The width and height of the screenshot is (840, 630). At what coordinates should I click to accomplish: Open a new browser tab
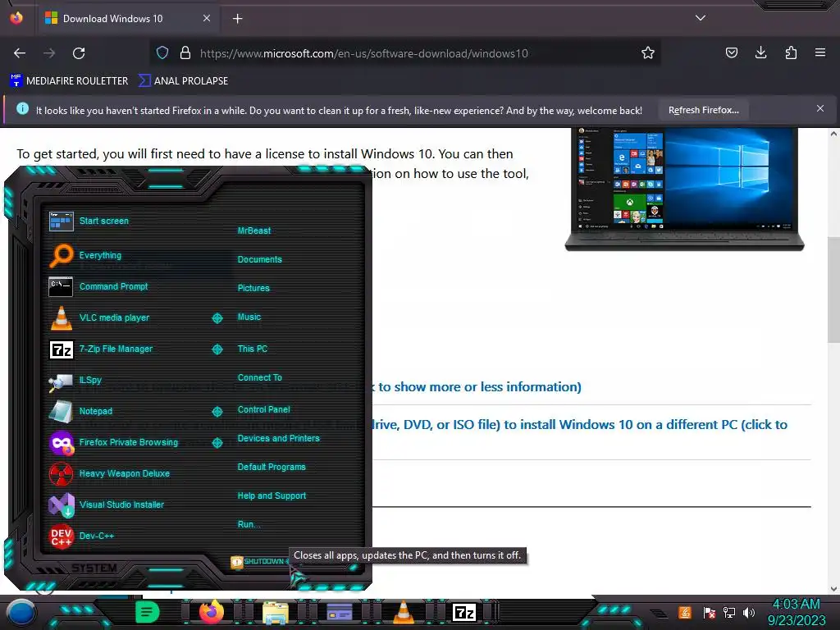(237, 18)
